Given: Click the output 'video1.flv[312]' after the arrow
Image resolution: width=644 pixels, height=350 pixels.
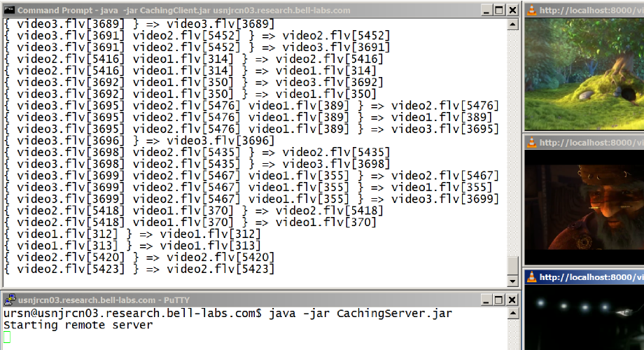Looking at the screenshot, I should tap(210, 234).
